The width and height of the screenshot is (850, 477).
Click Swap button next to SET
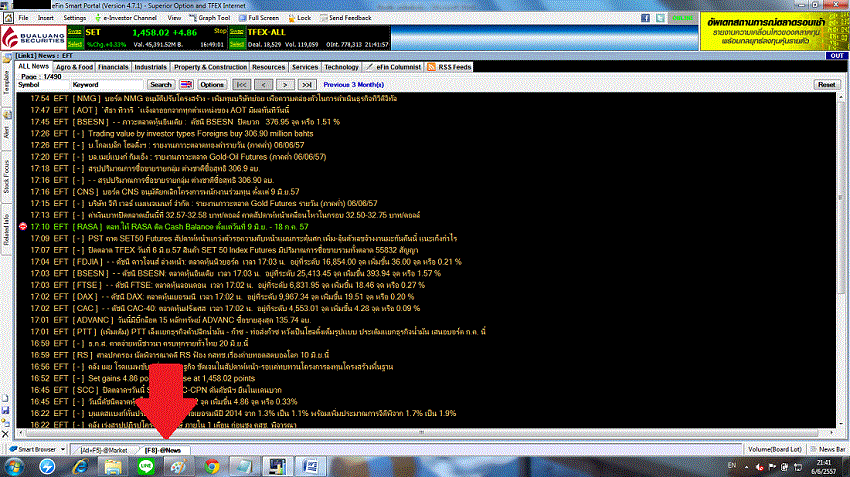tap(75, 32)
